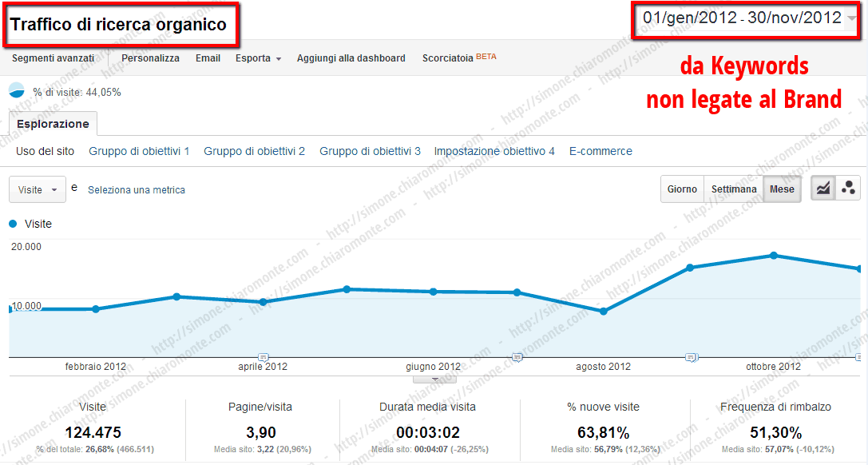Click Aggiungi alla dashboard
This screenshot has width=868, height=465.
coord(351,58)
